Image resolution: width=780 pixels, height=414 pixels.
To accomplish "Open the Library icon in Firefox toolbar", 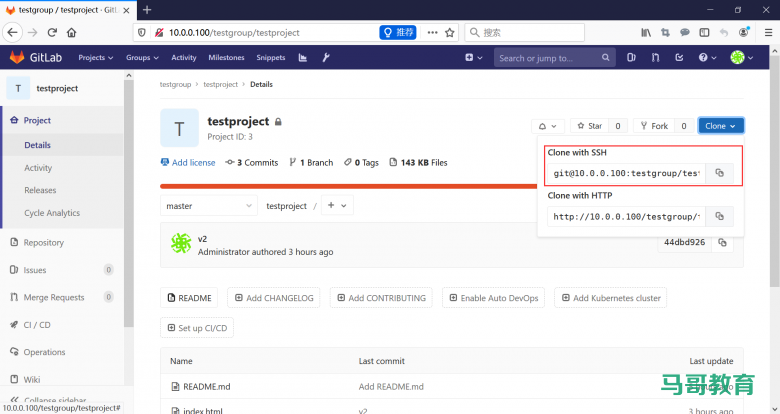I will [646, 33].
